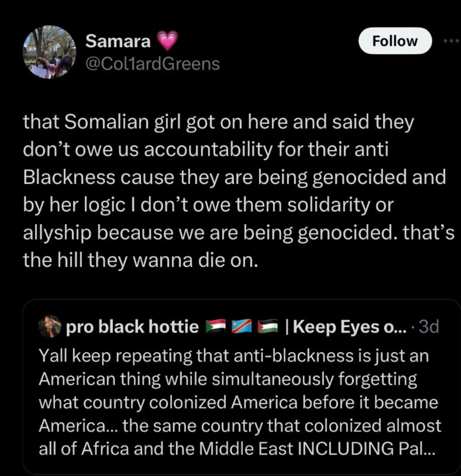Open Samara's profile picture

[49, 52]
